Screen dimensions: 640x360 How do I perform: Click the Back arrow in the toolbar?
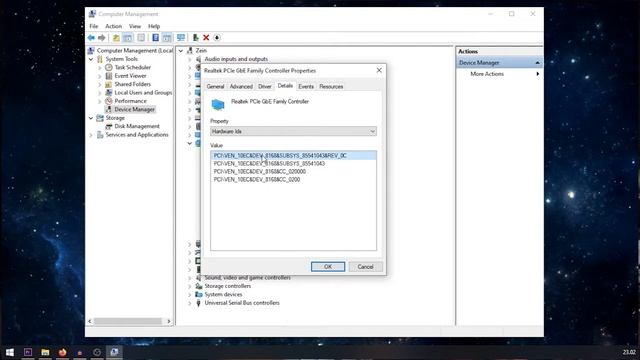pyautogui.click(x=91, y=38)
